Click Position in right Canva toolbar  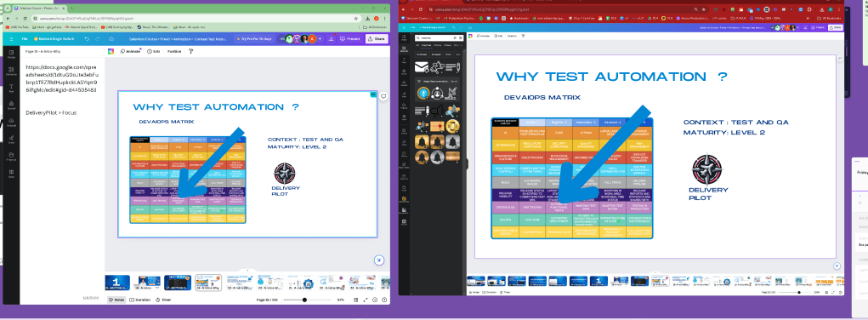click(512, 36)
